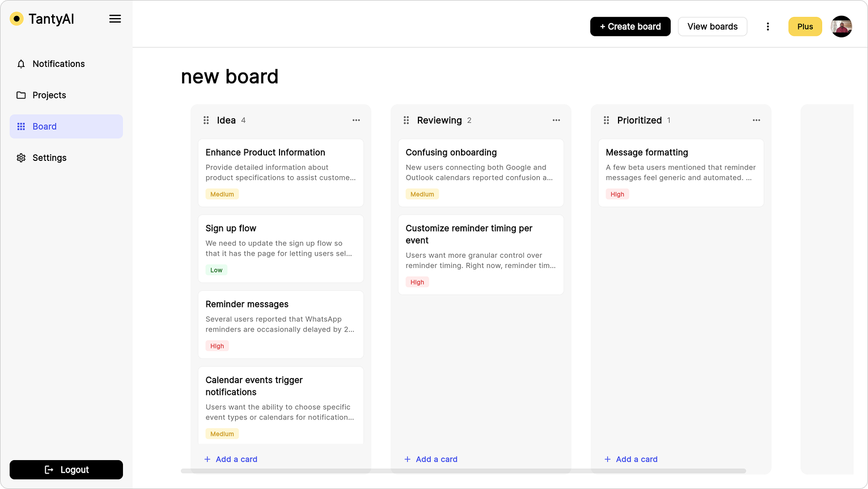Click the Reviewing column drag handle icon

pos(407,120)
